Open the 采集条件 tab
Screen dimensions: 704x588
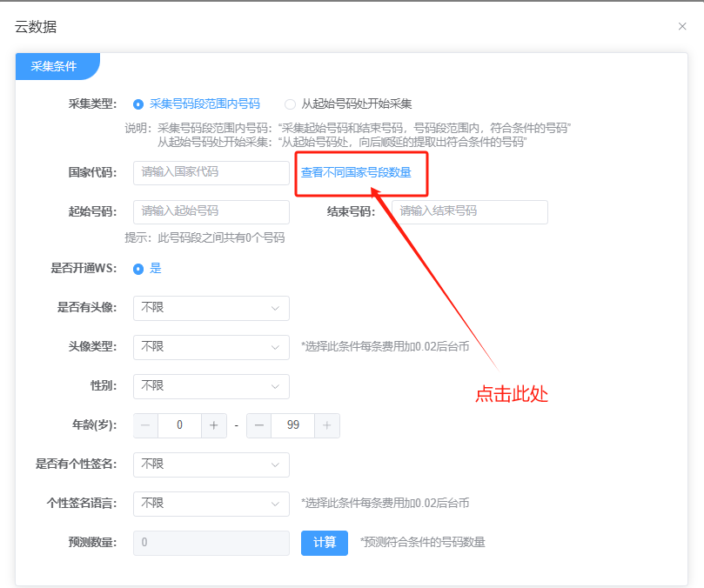[x=57, y=66]
